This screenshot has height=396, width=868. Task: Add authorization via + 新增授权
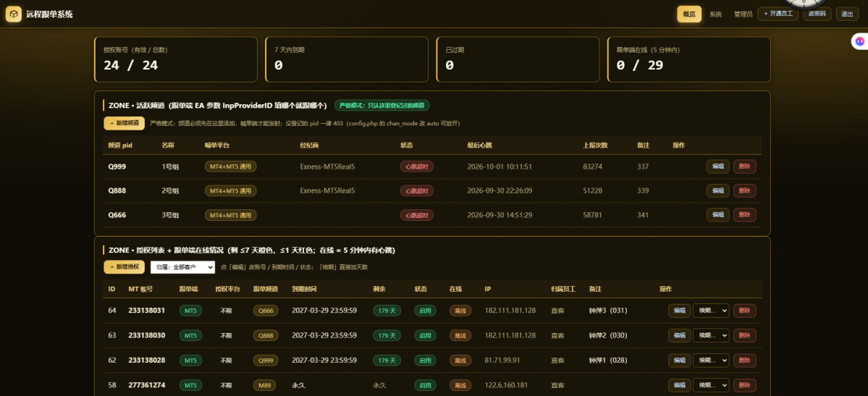(124, 267)
